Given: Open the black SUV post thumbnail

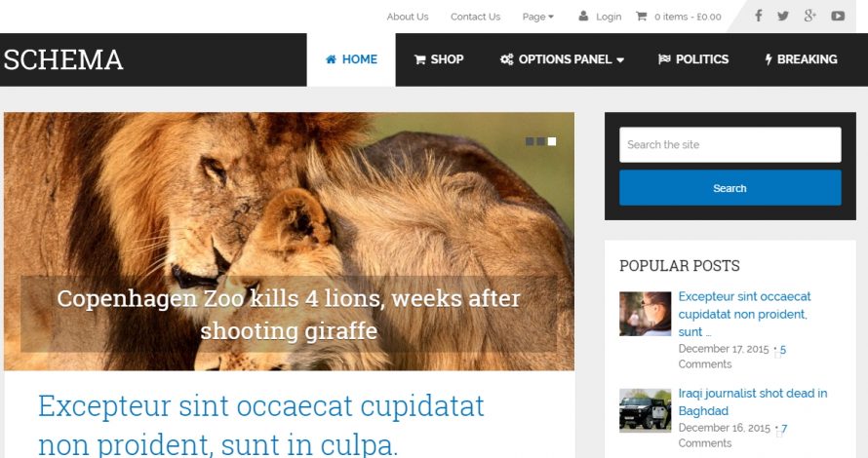Looking at the screenshot, I should point(645,410).
